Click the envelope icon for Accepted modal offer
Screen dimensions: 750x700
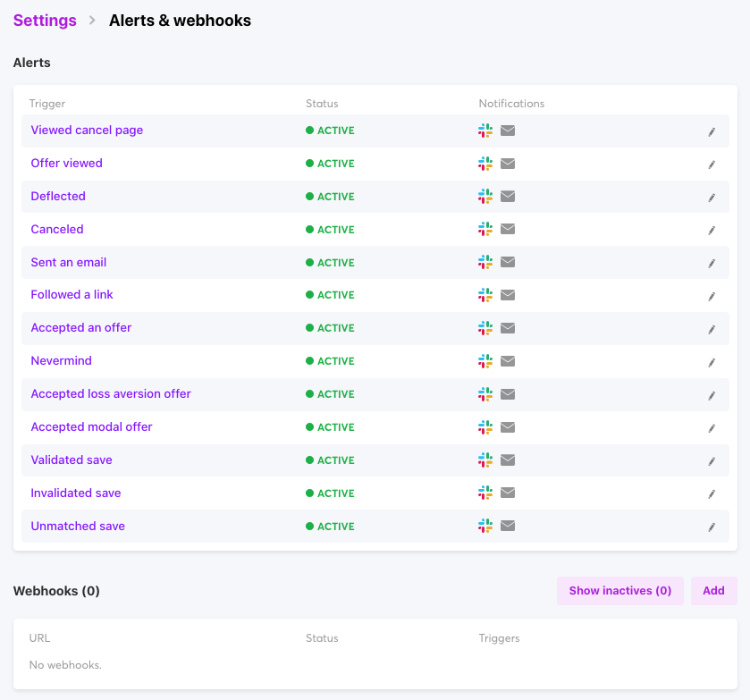point(508,427)
